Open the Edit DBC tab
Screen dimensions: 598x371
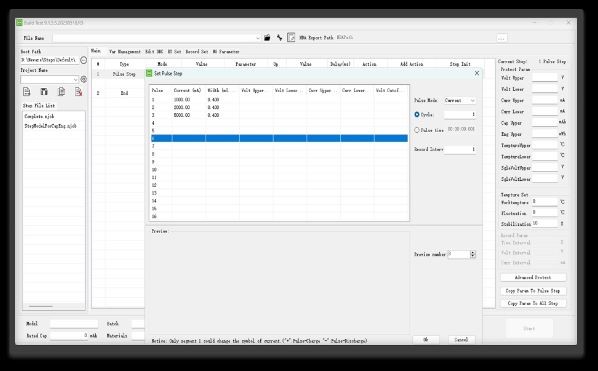(x=154, y=51)
